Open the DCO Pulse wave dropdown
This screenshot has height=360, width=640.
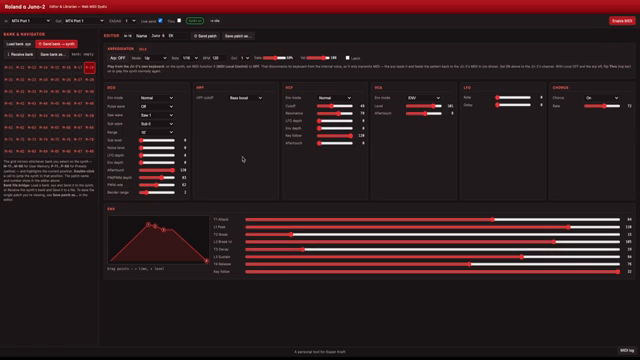click(x=157, y=107)
